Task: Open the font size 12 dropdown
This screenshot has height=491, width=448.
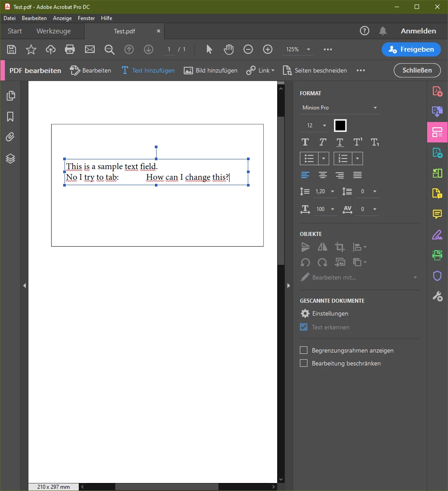Action: (315, 126)
